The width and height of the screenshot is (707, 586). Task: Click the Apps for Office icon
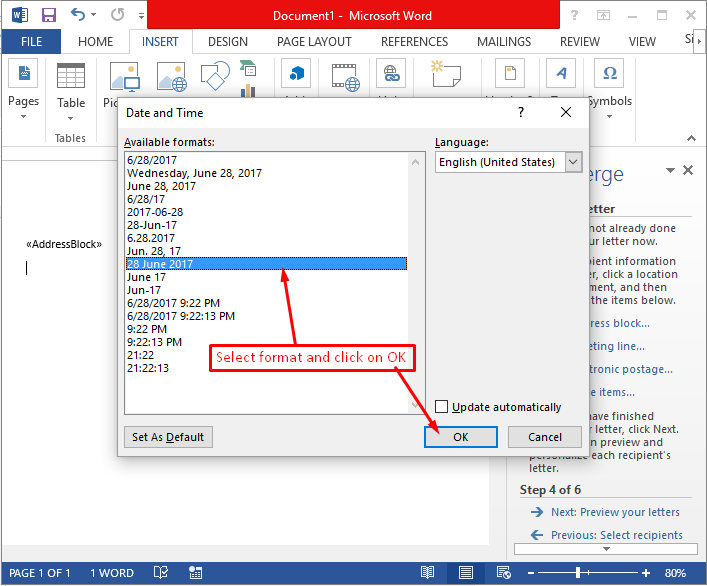296,73
